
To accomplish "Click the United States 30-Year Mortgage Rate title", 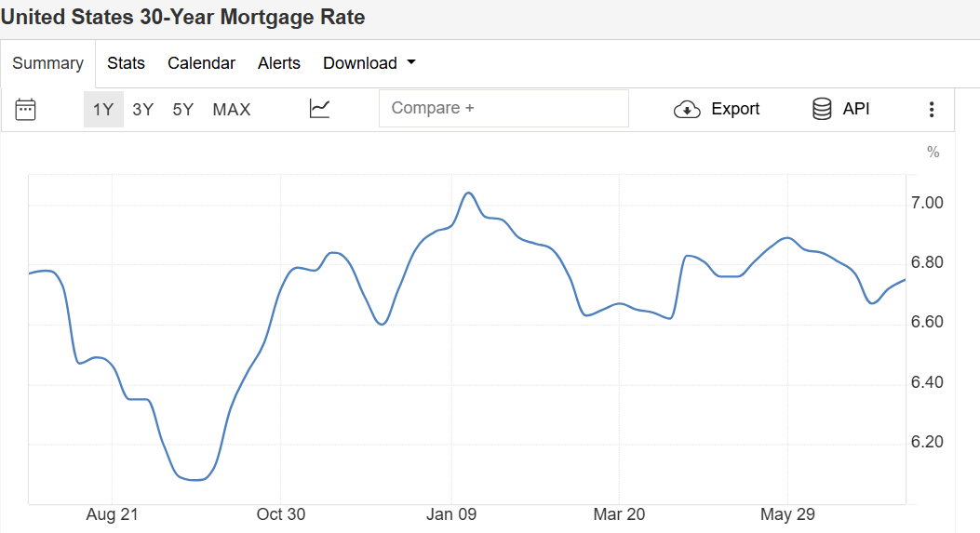I will pos(182,18).
